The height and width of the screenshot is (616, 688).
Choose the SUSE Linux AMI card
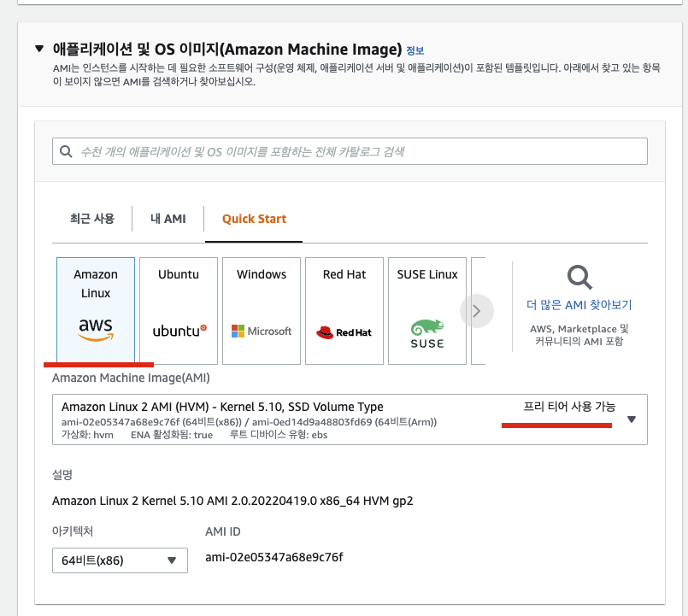click(427, 311)
